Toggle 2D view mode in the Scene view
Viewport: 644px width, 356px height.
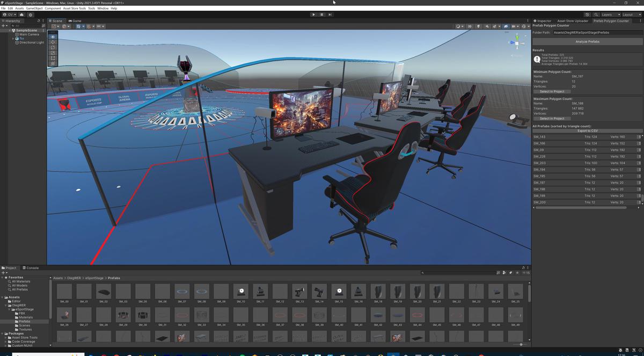pos(470,26)
